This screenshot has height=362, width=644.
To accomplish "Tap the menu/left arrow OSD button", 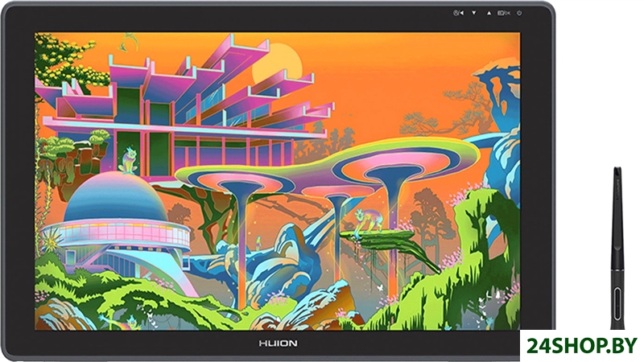I will [458, 13].
